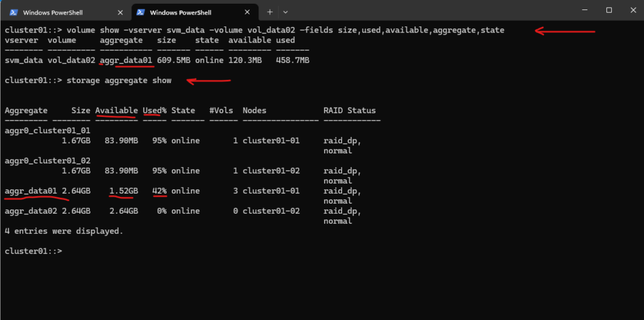Click the "4 entries were displayed." line

coord(64,231)
